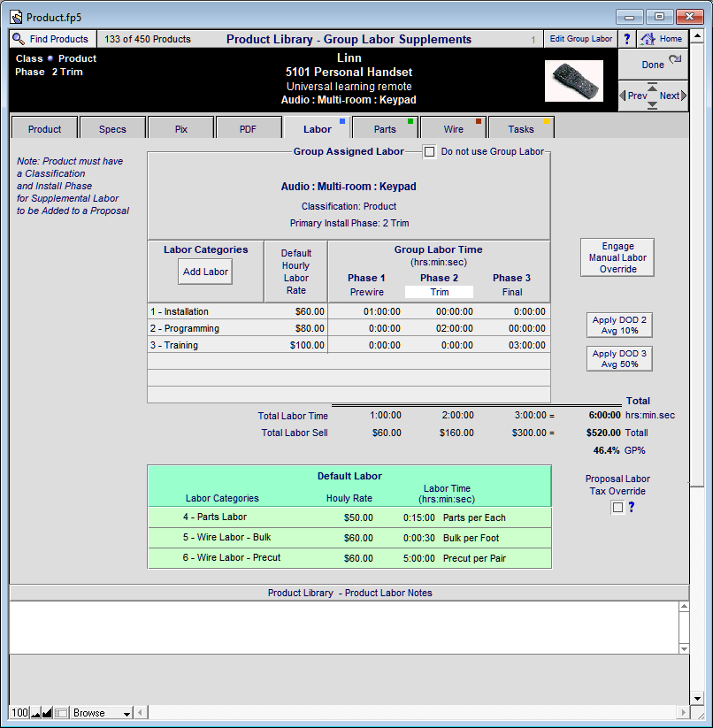Open the PDF tab
713x728 pixels.
[x=248, y=128]
